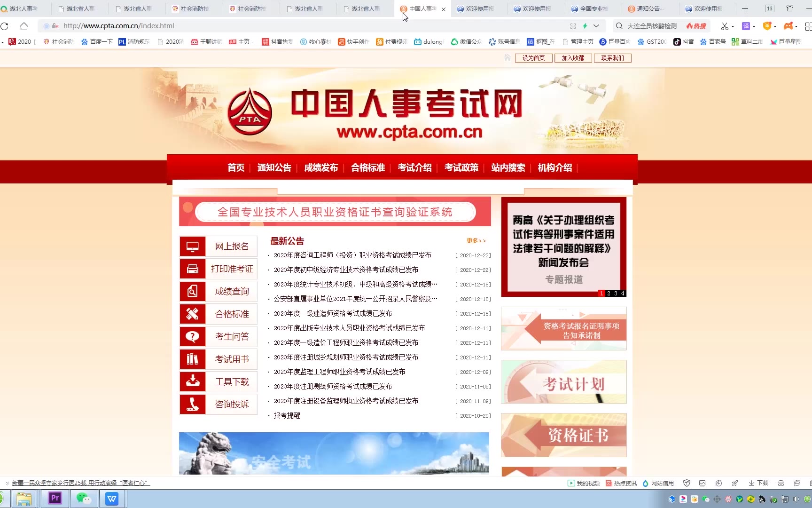Viewport: 812px width, 508px height.
Task: Click the 工具下载 download icon
Action: (193, 382)
